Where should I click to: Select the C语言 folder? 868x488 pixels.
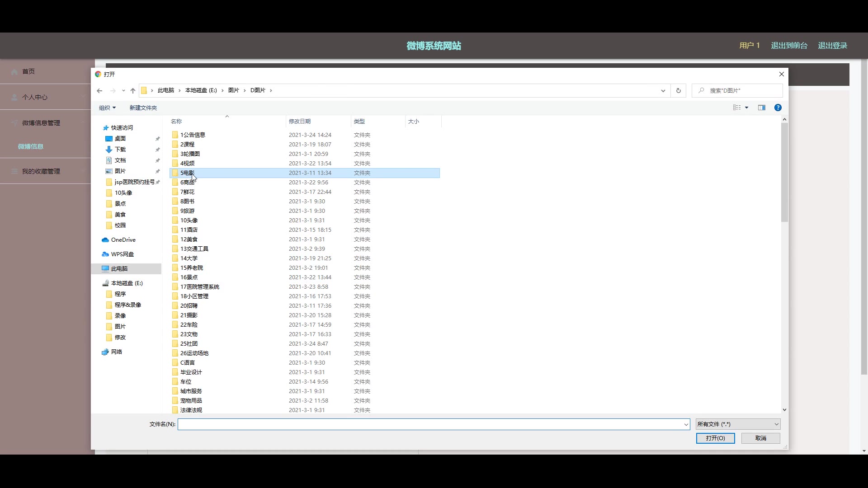tap(187, 363)
